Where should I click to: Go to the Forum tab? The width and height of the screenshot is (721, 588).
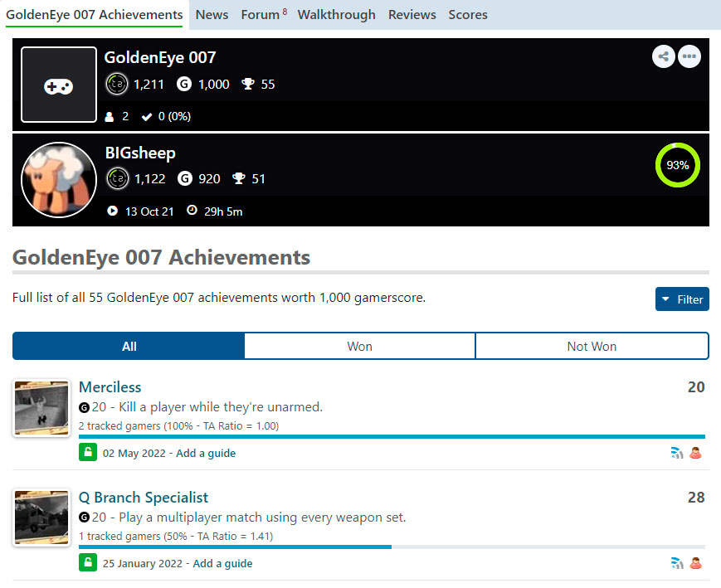coord(261,14)
